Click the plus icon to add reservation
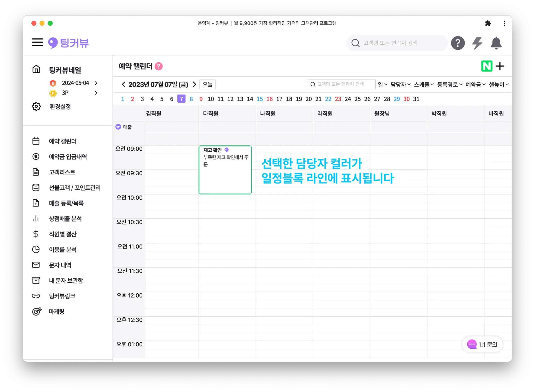 [x=500, y=66]
